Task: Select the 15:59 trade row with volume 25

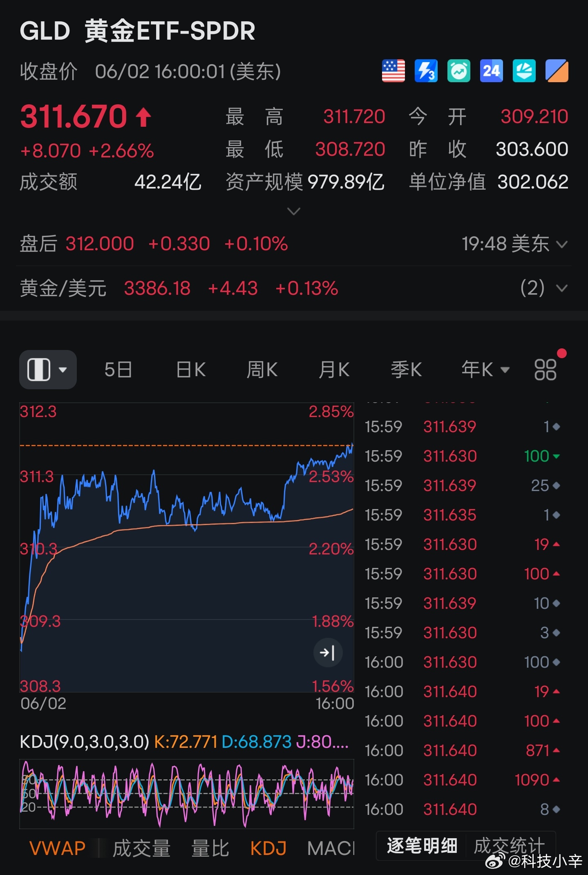Action: pyautogui.click(x=462, y=486)
